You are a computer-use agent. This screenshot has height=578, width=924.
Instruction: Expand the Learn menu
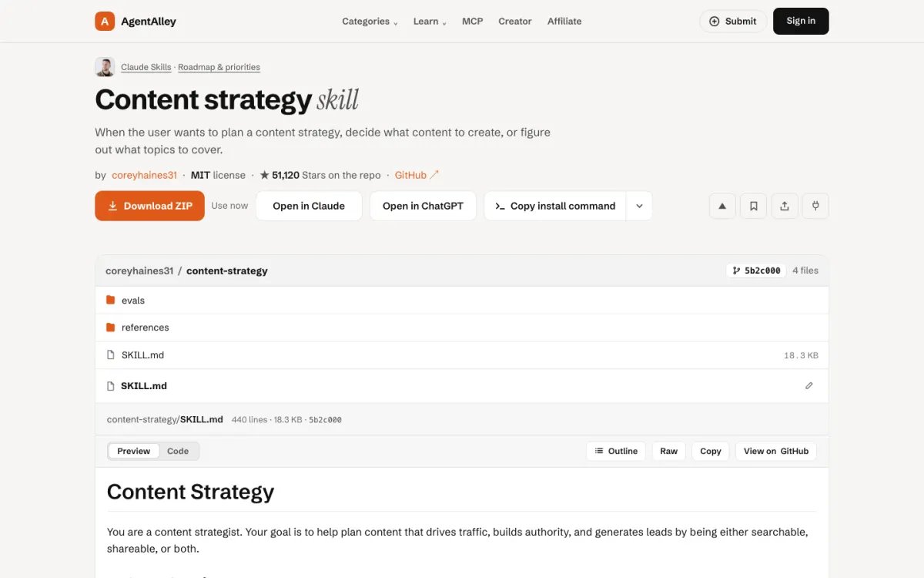tap(430, 22)
